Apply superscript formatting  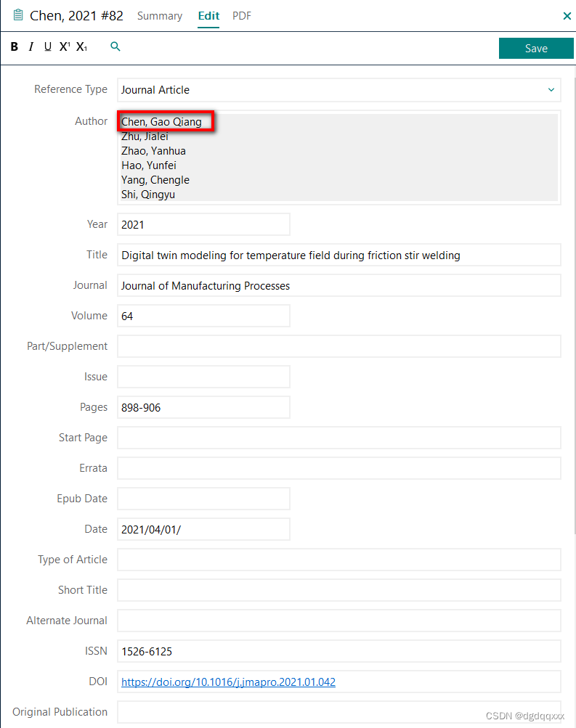pos(65,47)
